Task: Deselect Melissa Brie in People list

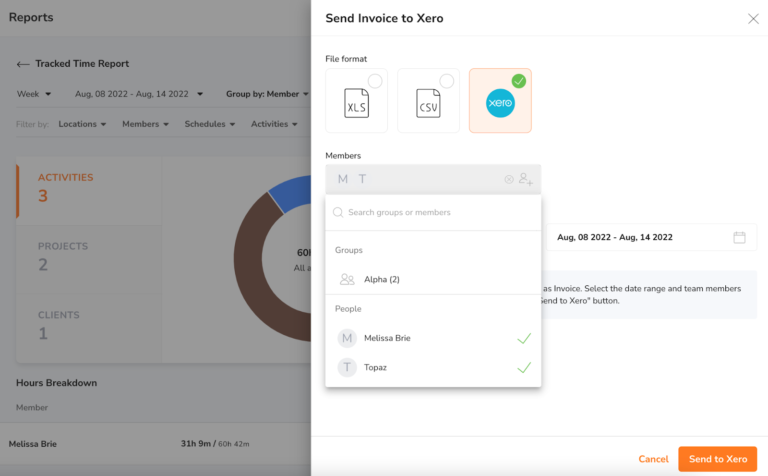Action: coord(433,338)
